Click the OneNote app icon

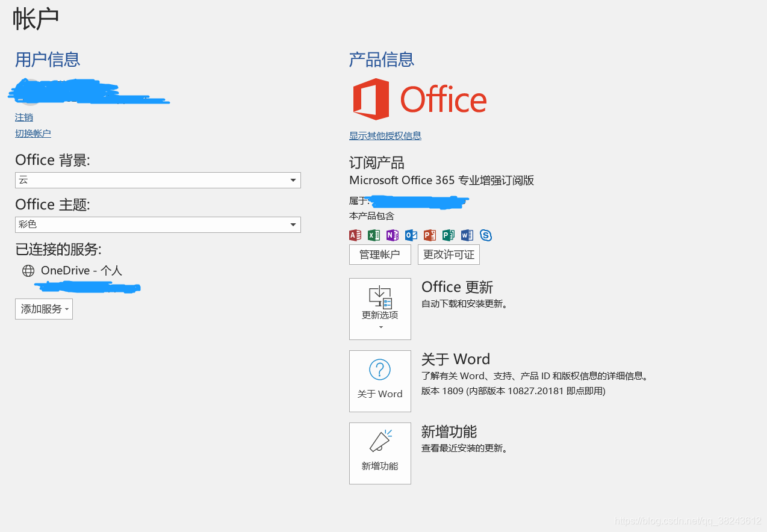pos(393,235)
